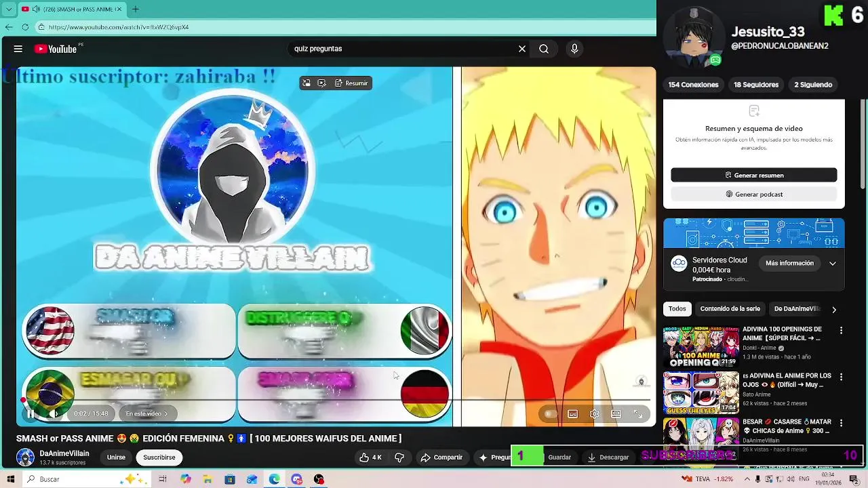Open player settings gear
Viewport: 868px width, 488px height.
pyautogui.click(x=595, y=413)
